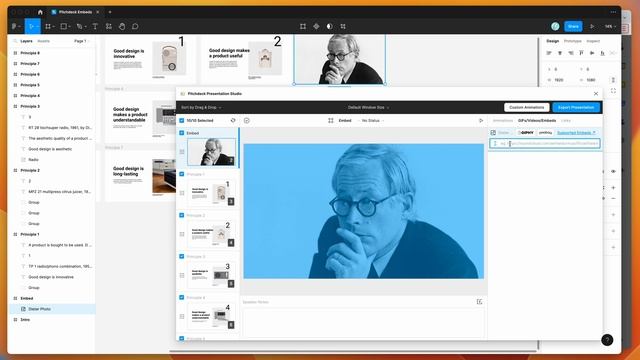Open the zoom level dropdown
The width and height of the screenshot is (640, 360).
tap(610, 27)
